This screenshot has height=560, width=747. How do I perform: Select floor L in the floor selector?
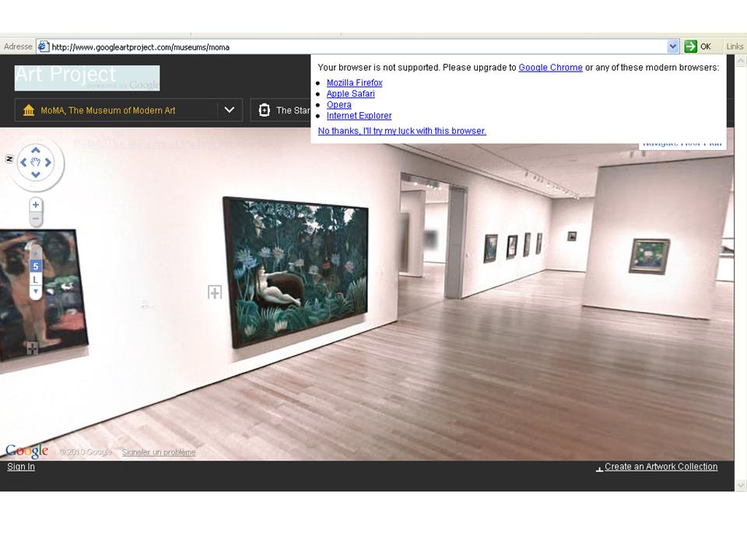35,279
